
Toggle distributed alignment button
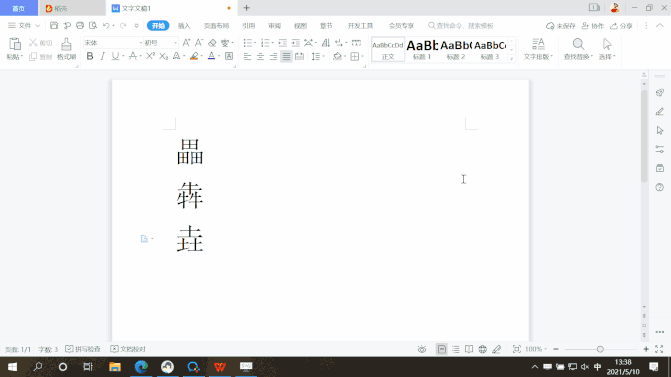[300, 56]
